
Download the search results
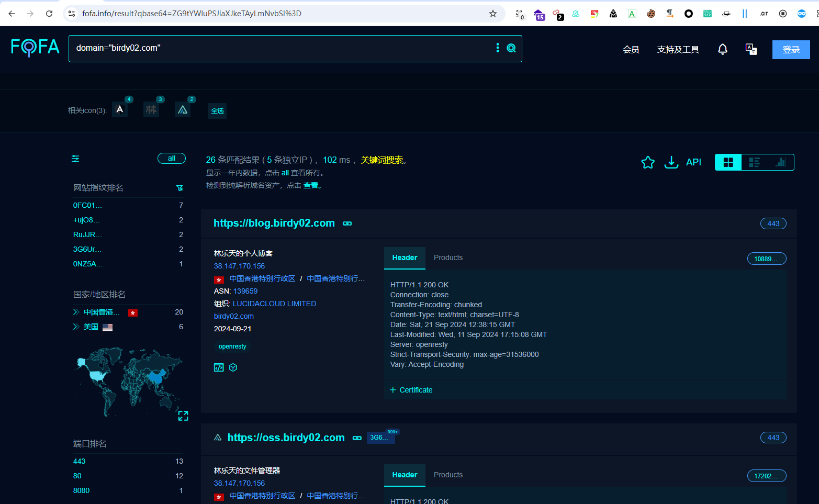(x=671, y=162)
